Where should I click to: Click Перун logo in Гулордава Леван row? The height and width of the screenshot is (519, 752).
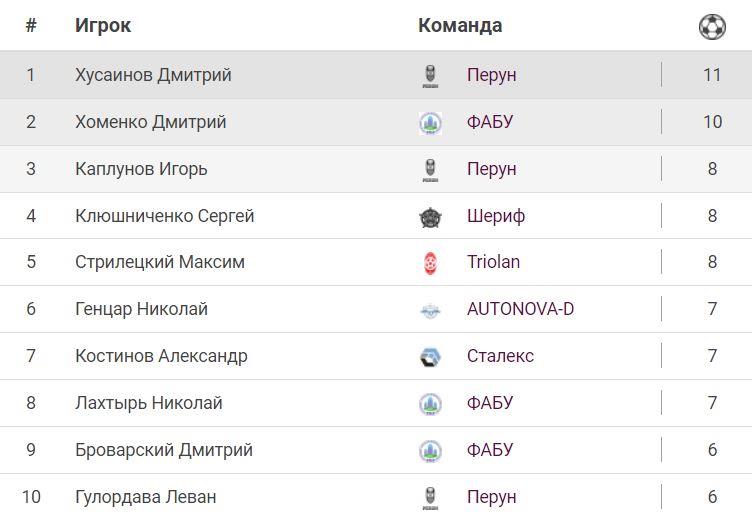pyautogui.click(x=430, y=497)
